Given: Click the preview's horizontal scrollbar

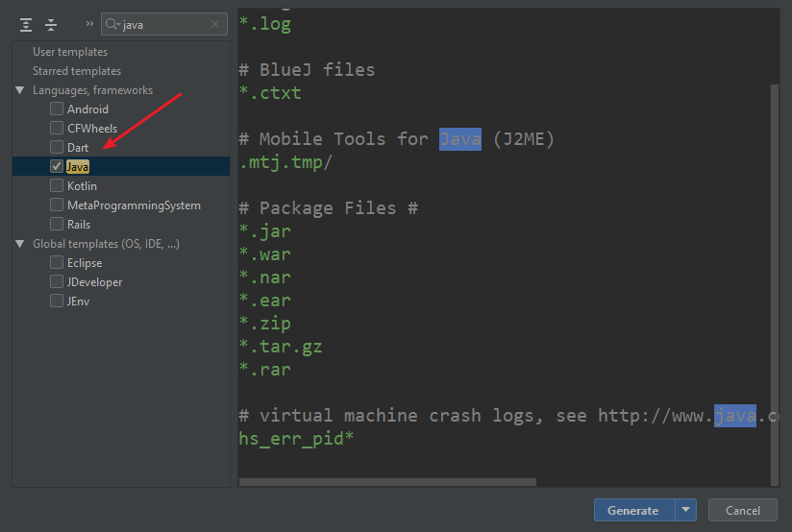Looking at the screenshot, I should [x=387, y=482].
